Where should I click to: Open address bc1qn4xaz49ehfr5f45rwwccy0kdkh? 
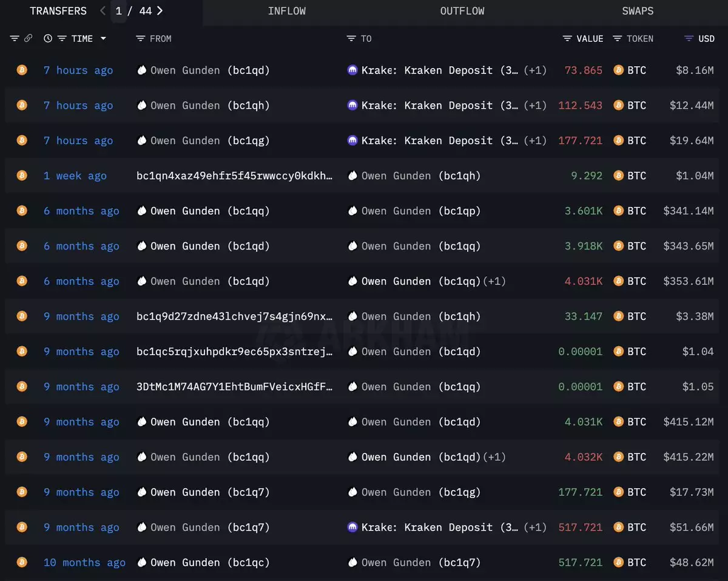[x=234, y=176]
